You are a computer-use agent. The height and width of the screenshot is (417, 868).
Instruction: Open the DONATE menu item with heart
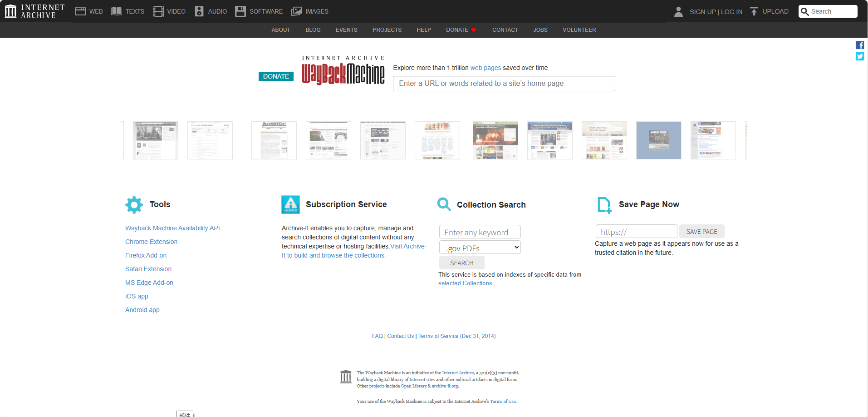(461, 30)
